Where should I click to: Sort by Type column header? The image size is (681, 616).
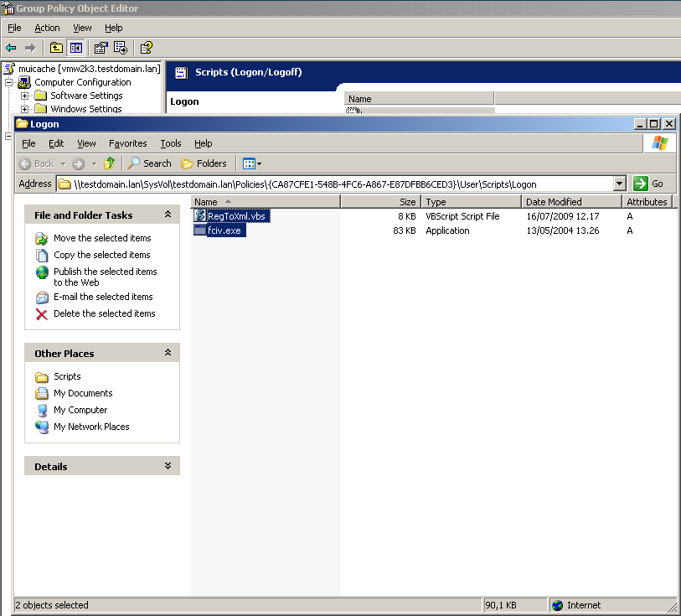click(x=471, y=202)
